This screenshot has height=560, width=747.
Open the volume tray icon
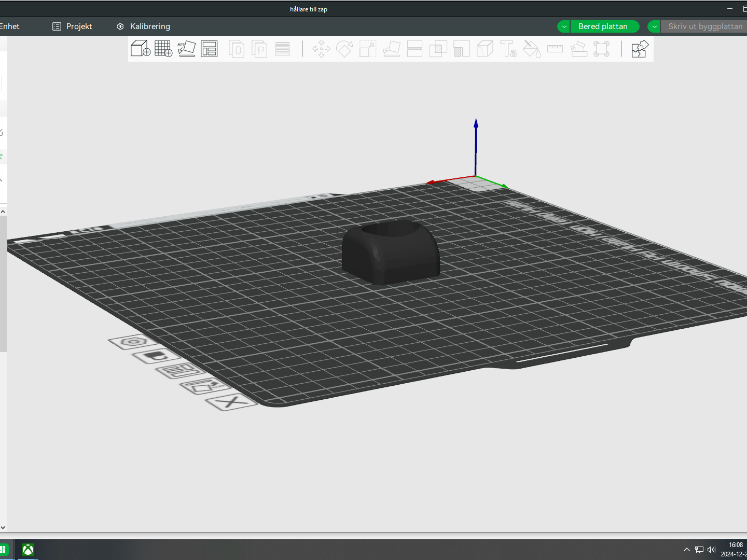pos(711,550)
